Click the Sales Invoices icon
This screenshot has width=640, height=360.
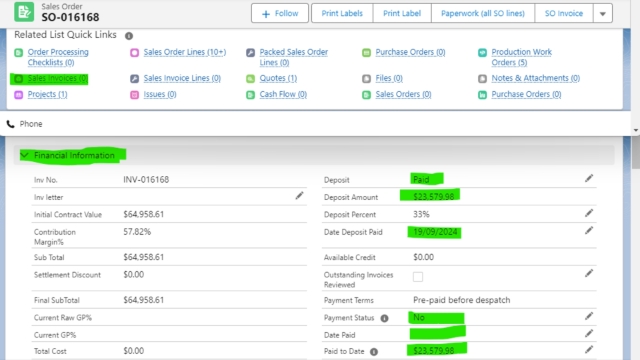click(19, 78)
